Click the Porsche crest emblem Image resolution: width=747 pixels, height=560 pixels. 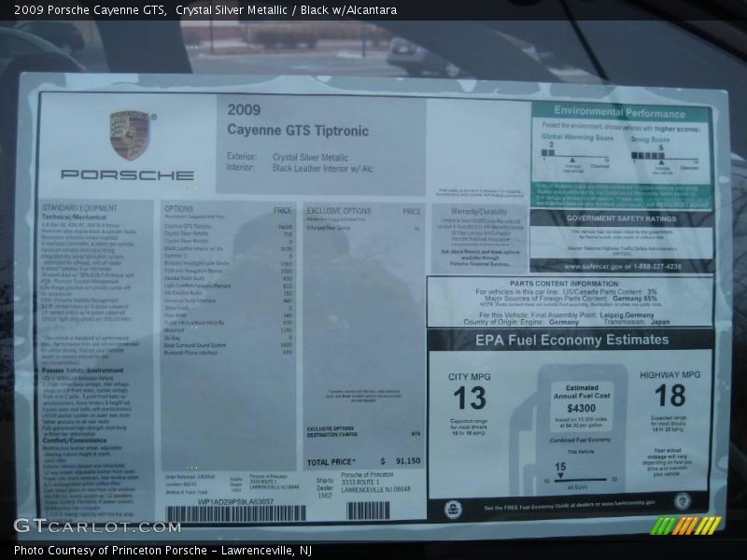[x=130, y=135]
